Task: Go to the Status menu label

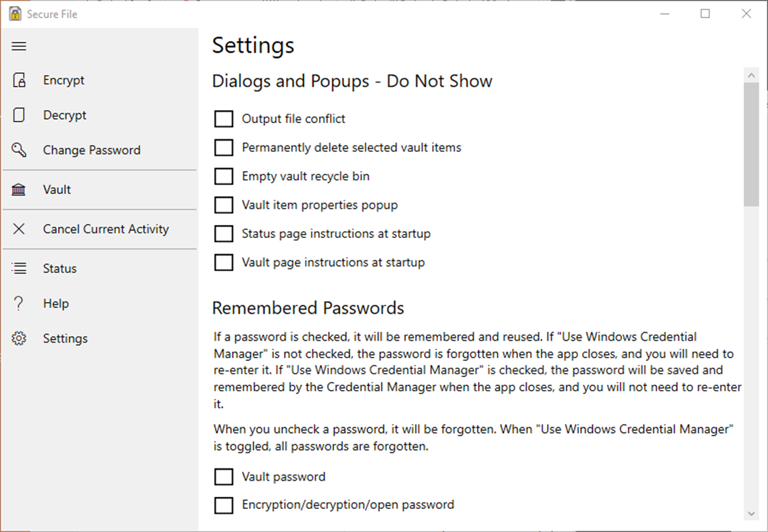Action: [59, 268]
